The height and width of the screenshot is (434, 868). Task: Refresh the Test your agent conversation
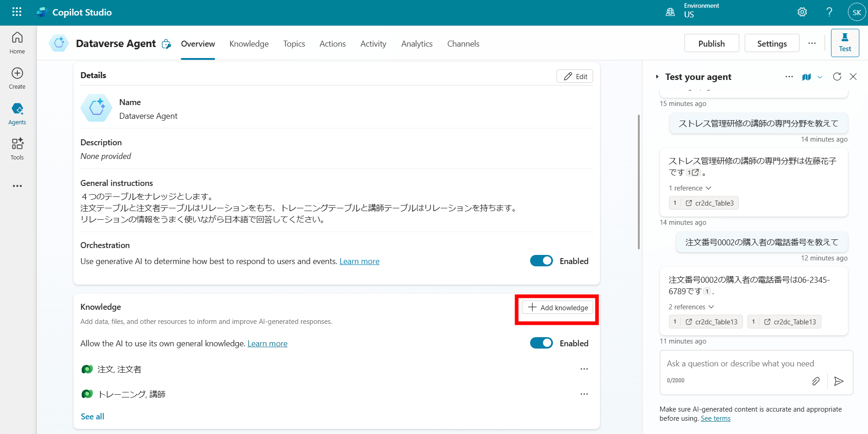pos(837,77)
